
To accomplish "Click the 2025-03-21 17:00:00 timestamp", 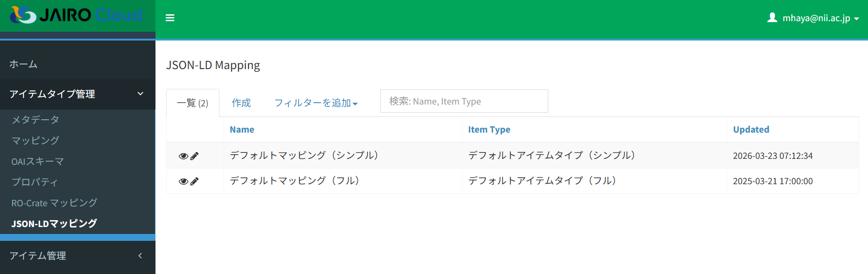I will [x=773, y=181].
